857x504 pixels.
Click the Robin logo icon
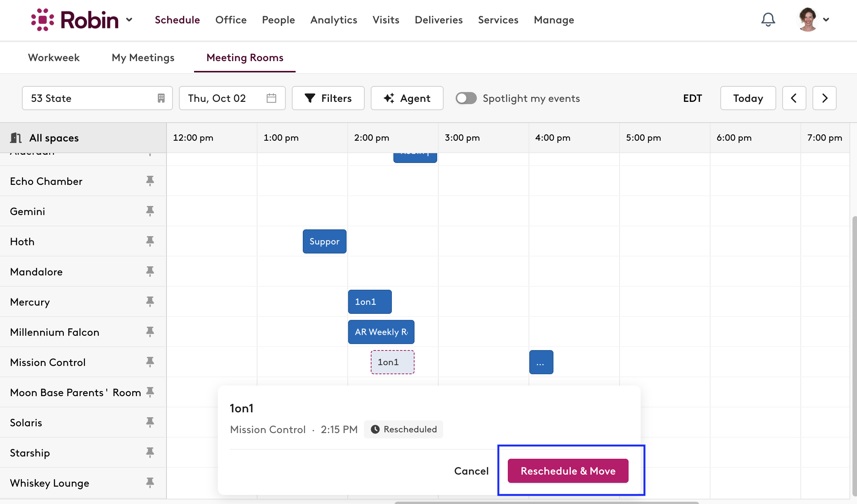click(43, 20)
